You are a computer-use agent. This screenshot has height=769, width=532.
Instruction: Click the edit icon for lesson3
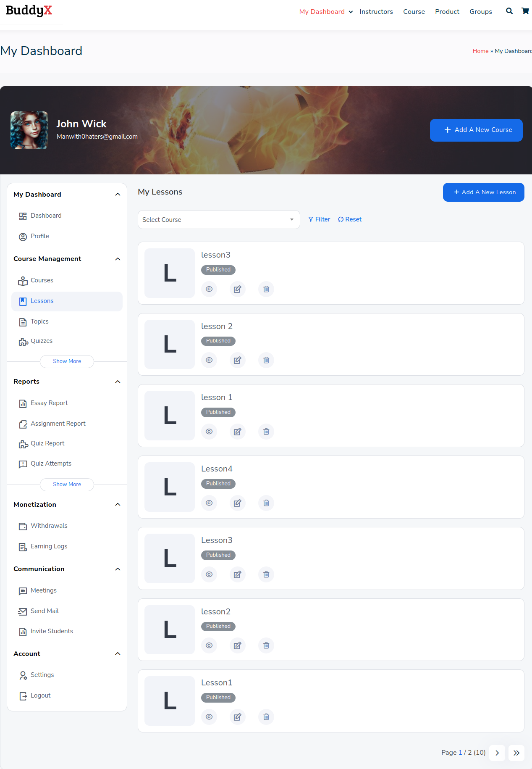[237, 289]
